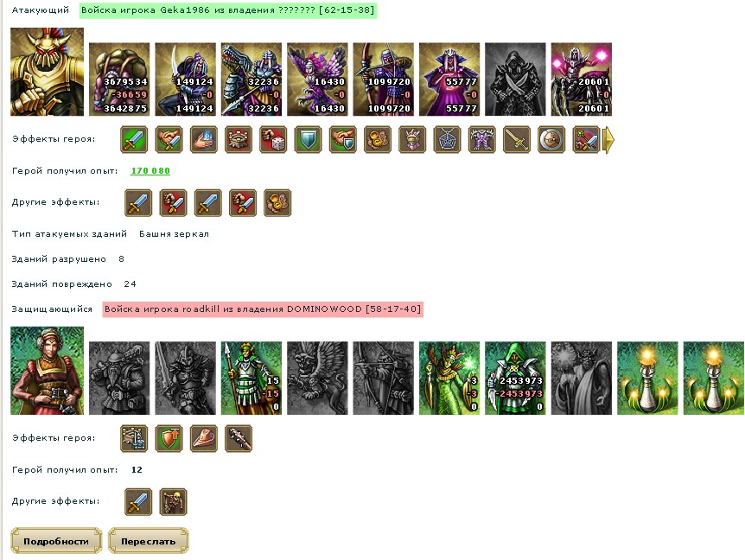
Task: Click the green attacker banner Geka1986
Action: (x=228, y=10)
